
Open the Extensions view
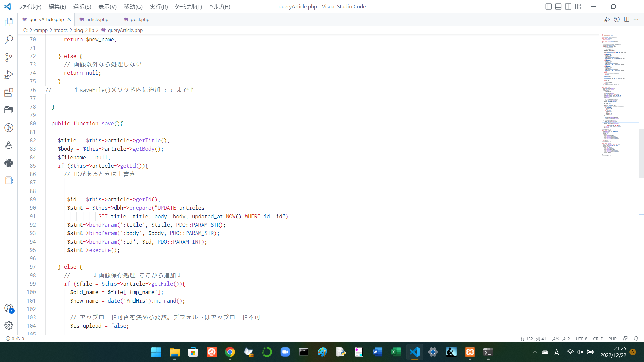point(9,93)
